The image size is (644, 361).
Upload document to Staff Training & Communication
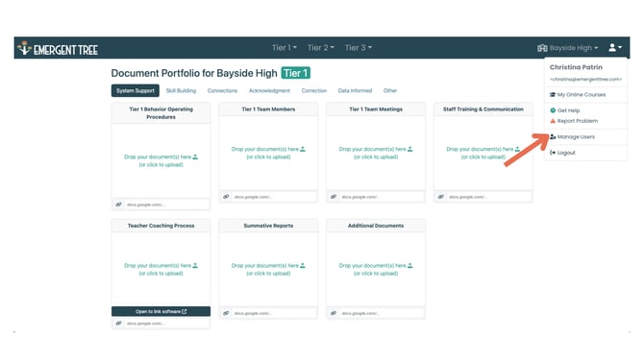tap(483, 153)
